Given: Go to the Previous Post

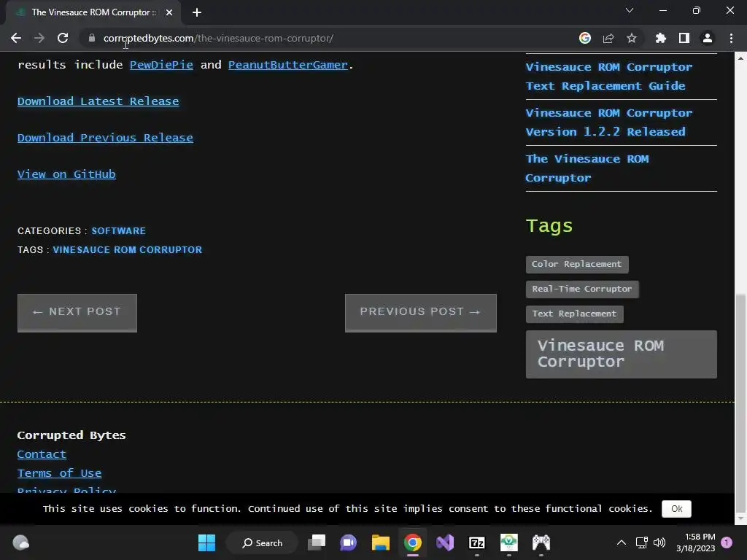Looking at the screenshot, I should (421, 313).
